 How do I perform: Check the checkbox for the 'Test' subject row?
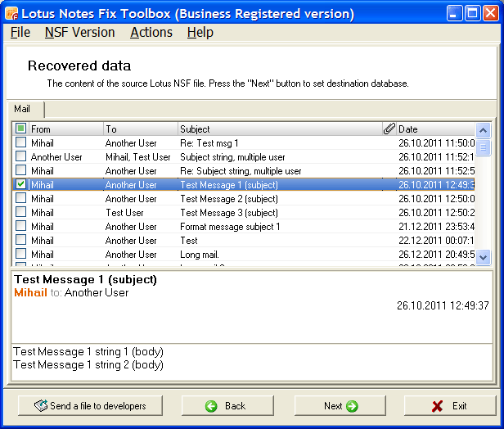21,240
